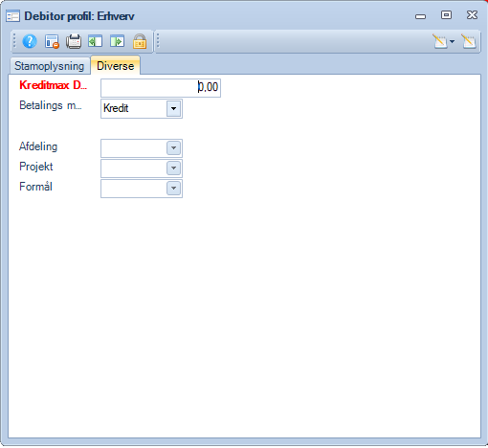Click the rightmost notepad icon in the toolbar
The image size is (488, 448).
click(469, 41)
